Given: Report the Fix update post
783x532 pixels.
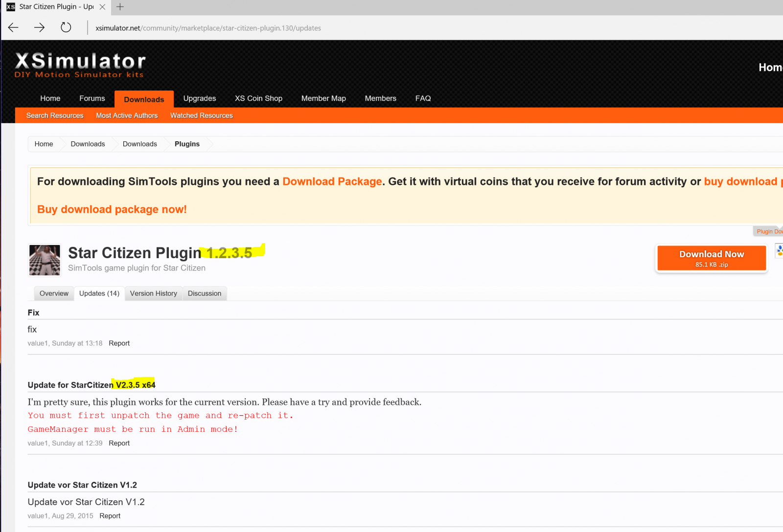Looking at the screenshot, I should pos(119,343).
